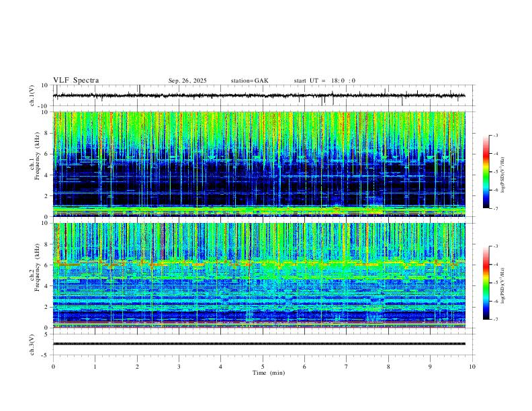Click the "-5" label on ch.1 color bar
The height and width of the screenshot is (411, 532).
pos(496,172)
